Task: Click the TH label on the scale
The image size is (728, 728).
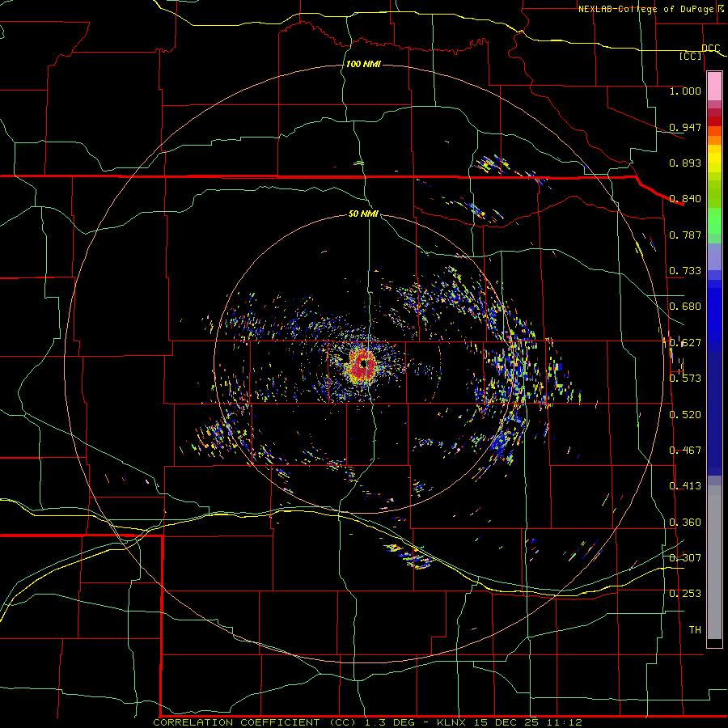Action: 695,630
